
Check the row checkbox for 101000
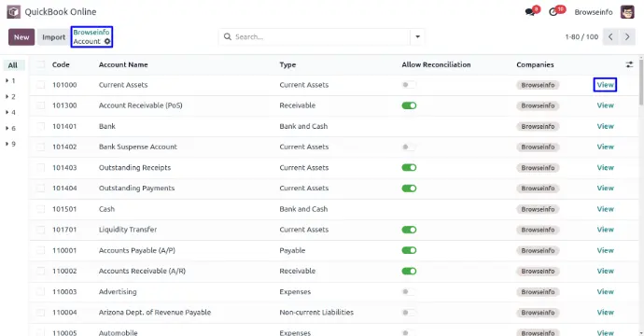[x=40, y=85]
